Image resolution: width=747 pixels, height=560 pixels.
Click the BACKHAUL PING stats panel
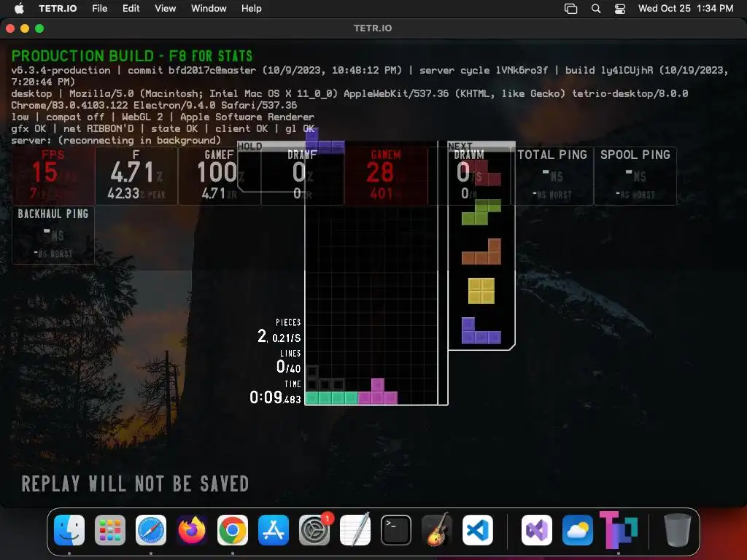pyautogui.click(x=53, y=235)
